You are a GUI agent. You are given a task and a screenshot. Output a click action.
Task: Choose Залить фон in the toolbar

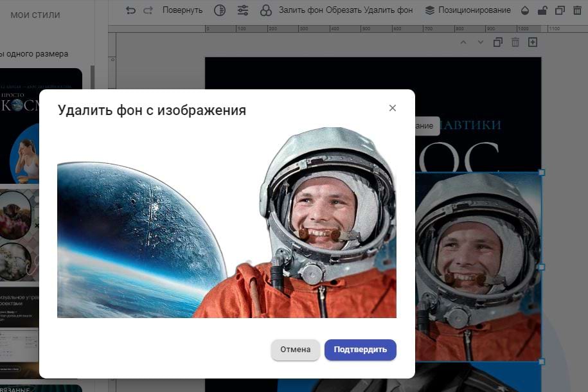pos(301,10)
